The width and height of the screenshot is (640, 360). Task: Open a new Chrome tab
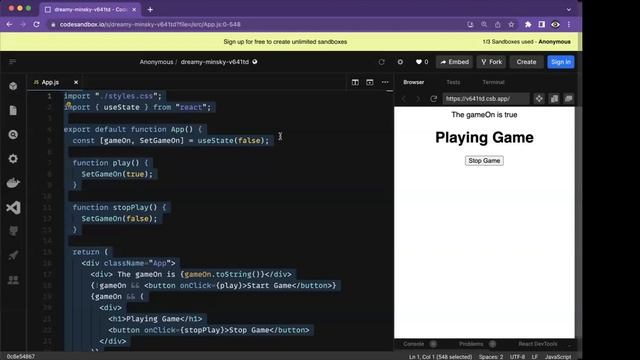(x=150, y=9)
